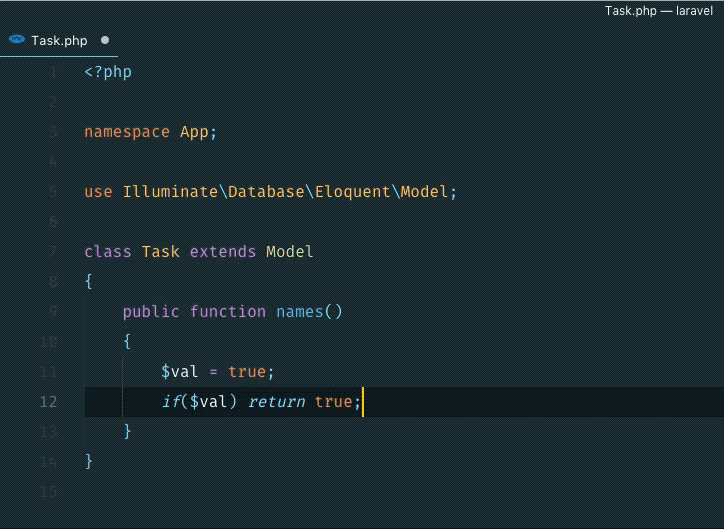The height and width of the screenshot is (529, 724).
Task: Select the Task.php tab
Action: 59,41
